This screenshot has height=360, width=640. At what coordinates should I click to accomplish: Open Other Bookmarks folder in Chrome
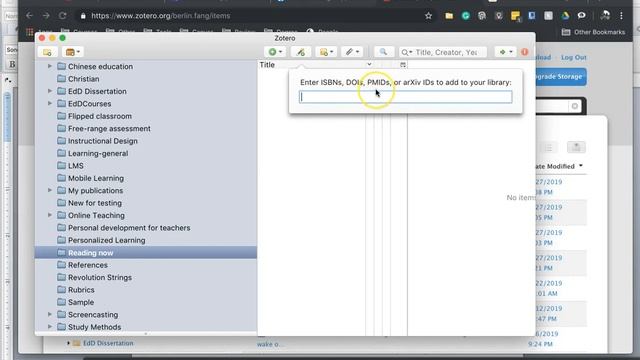(593, 32)
